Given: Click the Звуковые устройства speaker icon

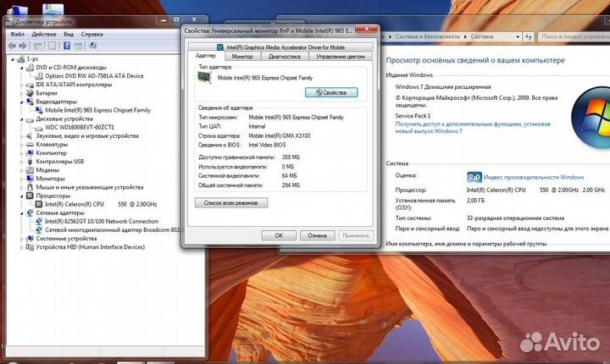Looking at the screenshot, I should click(x=30, y=136).
